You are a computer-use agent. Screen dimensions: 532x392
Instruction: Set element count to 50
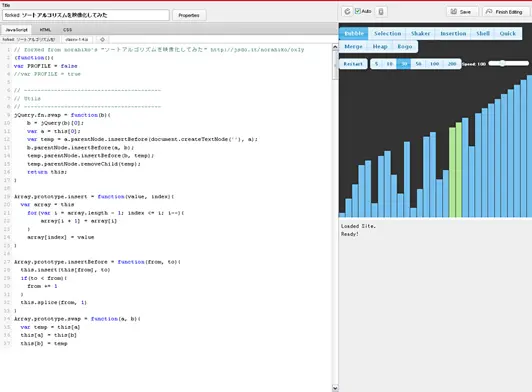click(419, 64)
